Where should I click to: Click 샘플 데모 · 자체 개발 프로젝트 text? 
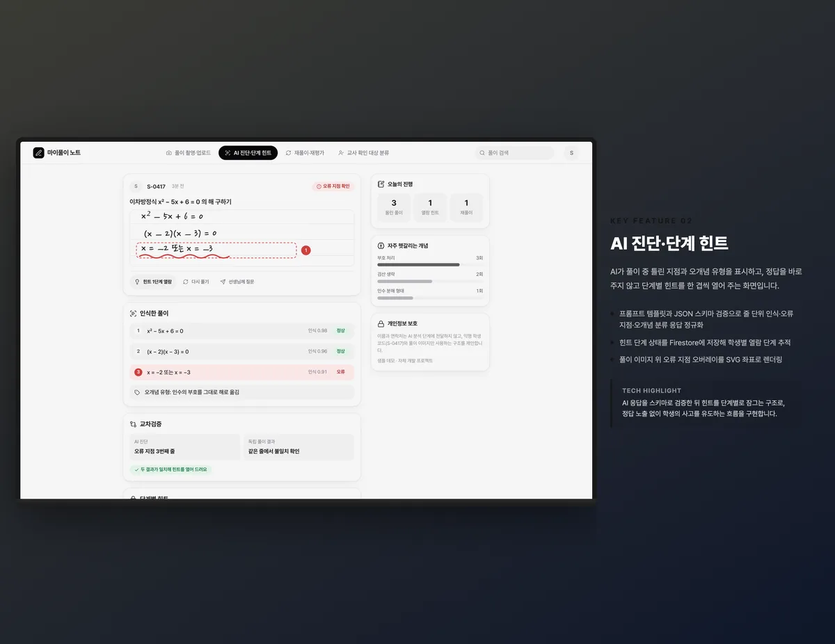(405, 360)
